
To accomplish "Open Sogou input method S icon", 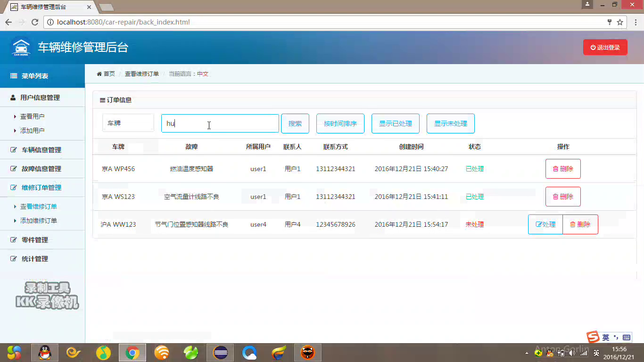I will click(x=593, y=337).
